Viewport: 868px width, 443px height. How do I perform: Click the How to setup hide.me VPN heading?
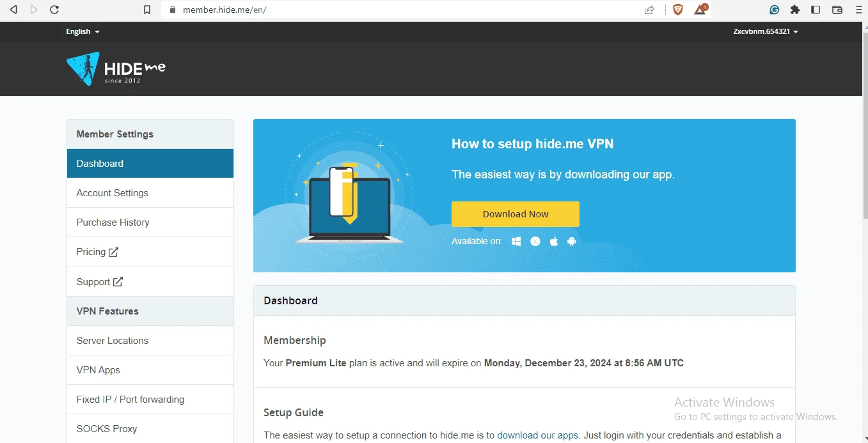point(532,144)
